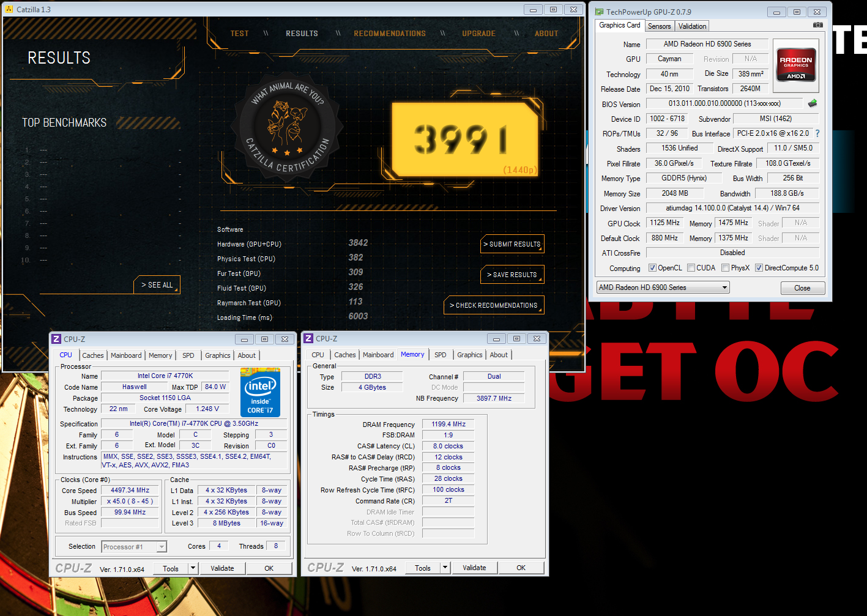Switch to CPU tab in Memory CPU-Z window
The image size is (867, 616).
318,355
